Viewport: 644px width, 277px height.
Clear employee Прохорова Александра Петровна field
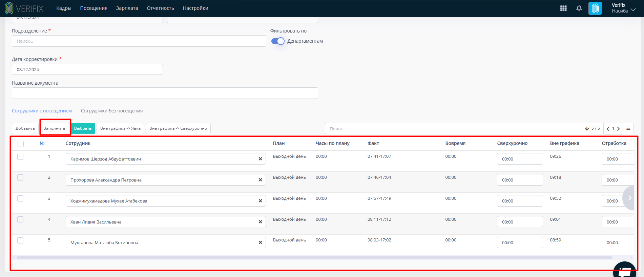(x=260, y=180)
